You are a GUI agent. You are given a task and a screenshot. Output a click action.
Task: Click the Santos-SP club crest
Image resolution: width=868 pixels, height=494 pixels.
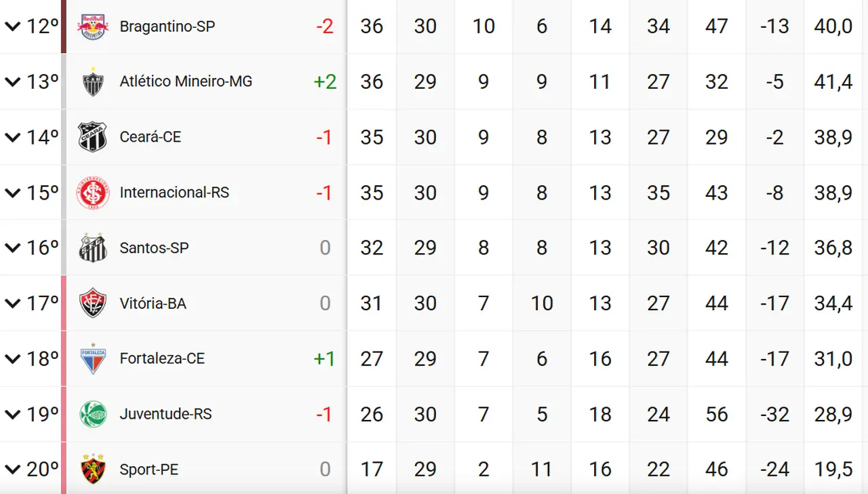(92, 248)
